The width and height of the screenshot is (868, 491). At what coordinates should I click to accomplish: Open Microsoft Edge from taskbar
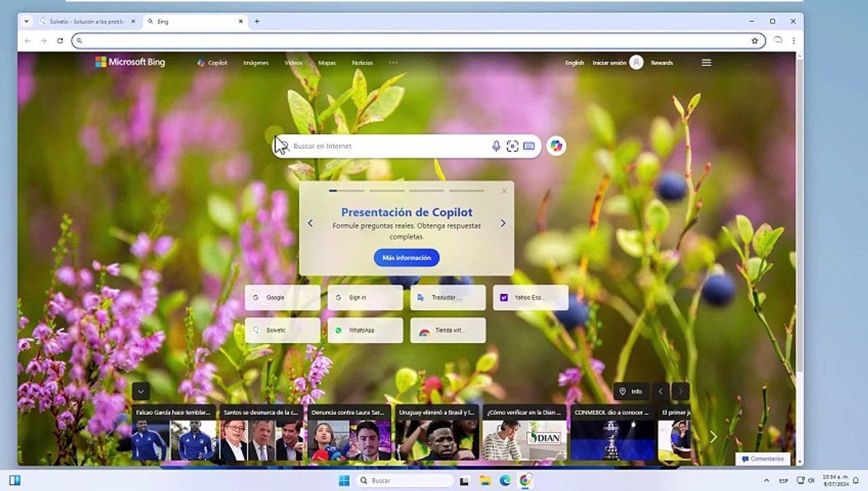click(x=505, y=481)
